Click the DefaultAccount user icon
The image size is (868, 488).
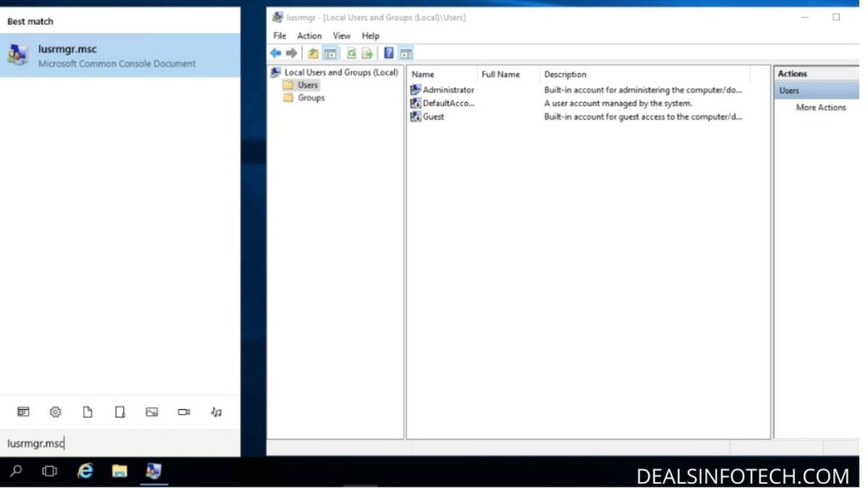pyautogui.click(x=415, y=103)
